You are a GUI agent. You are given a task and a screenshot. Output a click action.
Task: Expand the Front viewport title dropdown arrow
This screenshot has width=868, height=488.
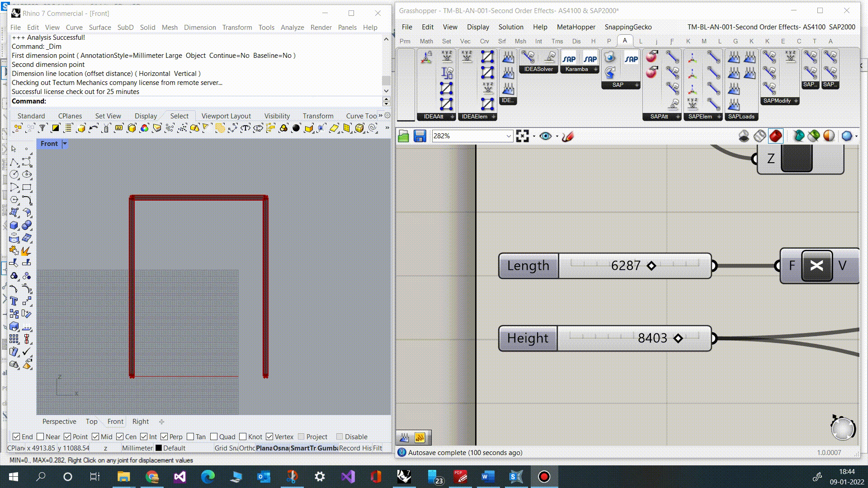65,144
